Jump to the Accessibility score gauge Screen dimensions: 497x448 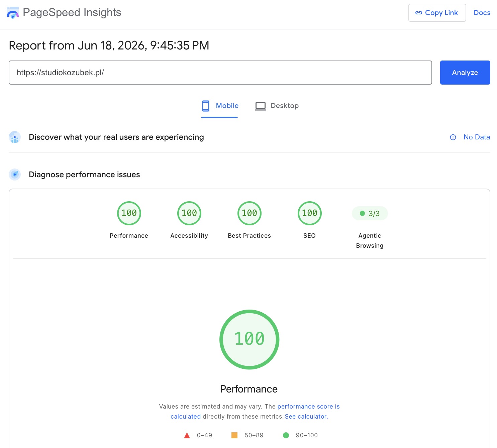189,213
